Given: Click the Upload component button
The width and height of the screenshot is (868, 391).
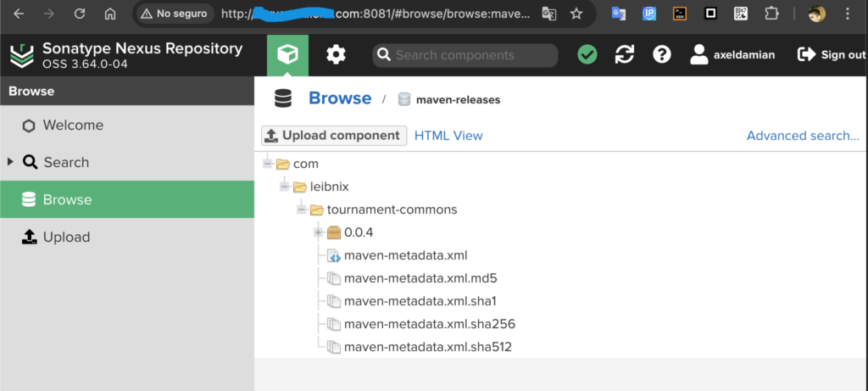Looking at the screenshot, I should point(334,136).
